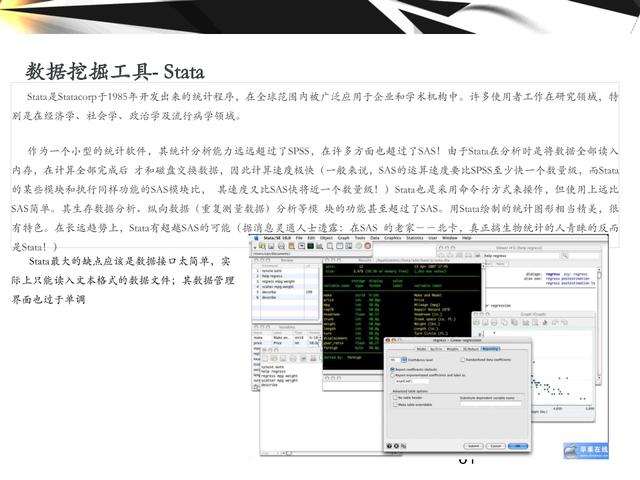Switch to the Model tab in regress dialog
The image size is (640, 480).
[421, 349]
